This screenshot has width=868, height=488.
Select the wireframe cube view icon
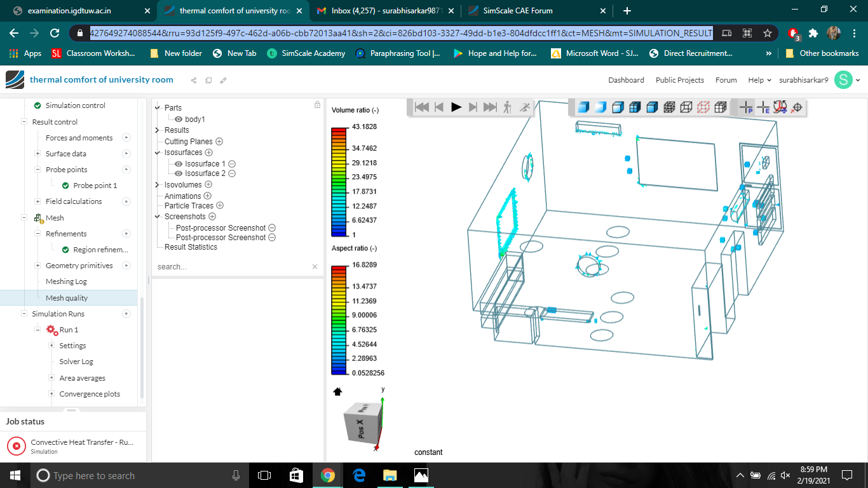[x=686, y=108]
